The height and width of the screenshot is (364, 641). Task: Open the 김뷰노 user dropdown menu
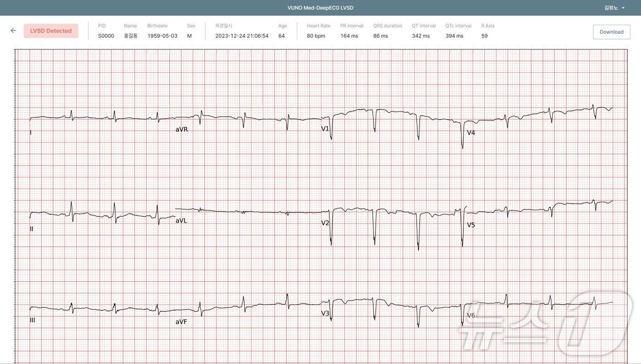point(614,8)
